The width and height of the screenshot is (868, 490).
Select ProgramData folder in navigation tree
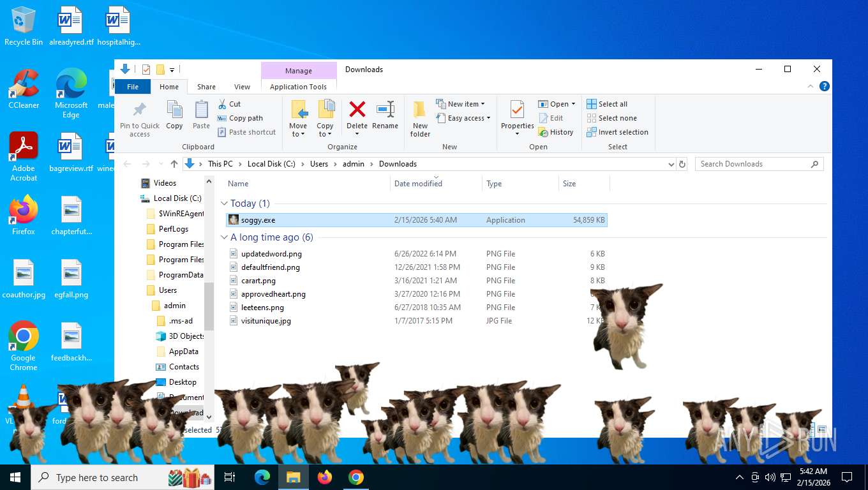[181, 275]
